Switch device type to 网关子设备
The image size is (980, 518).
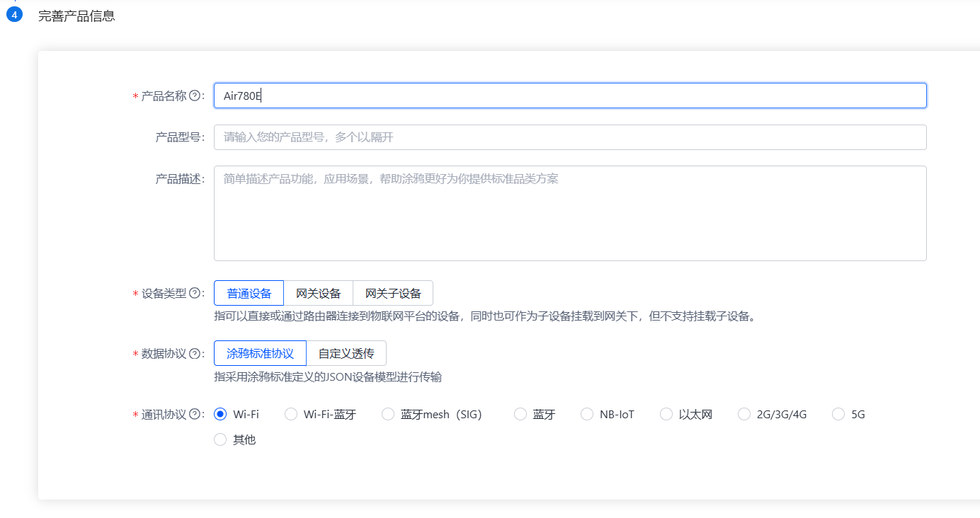393,293
